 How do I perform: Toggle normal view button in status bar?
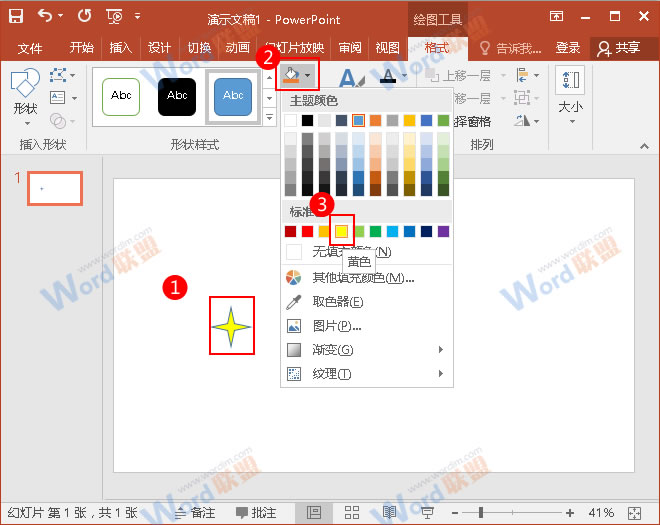click(314, 512)
